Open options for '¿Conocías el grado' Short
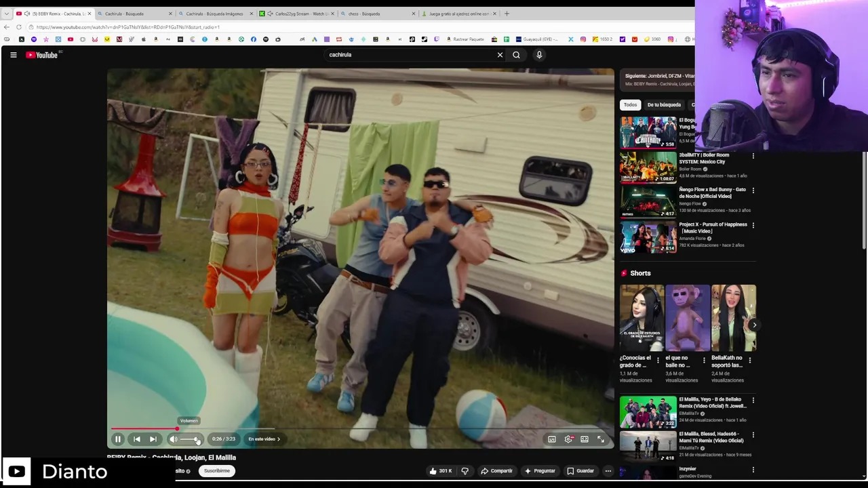Viewport: 868px width, 488px height. [658, 361]
